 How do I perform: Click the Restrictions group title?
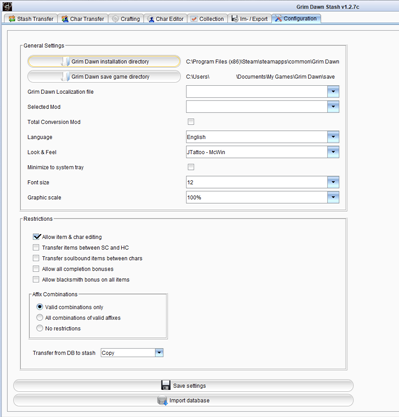click(38, 219)
